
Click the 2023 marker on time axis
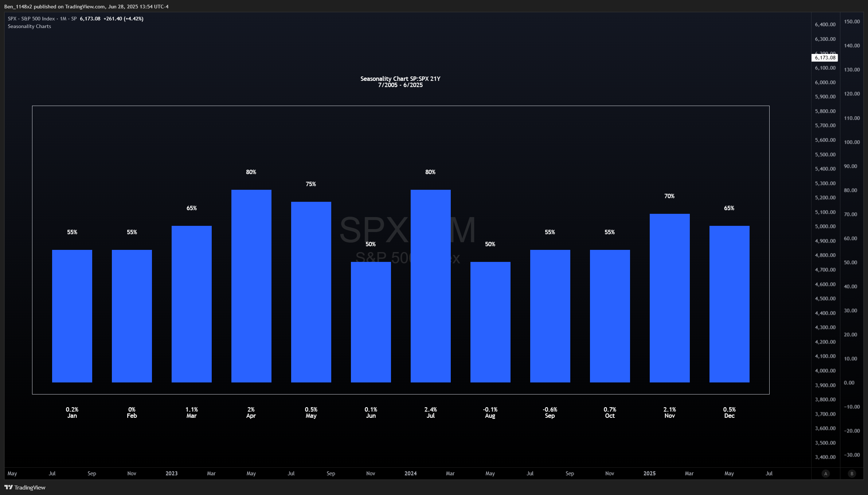[x=172, y=474]
